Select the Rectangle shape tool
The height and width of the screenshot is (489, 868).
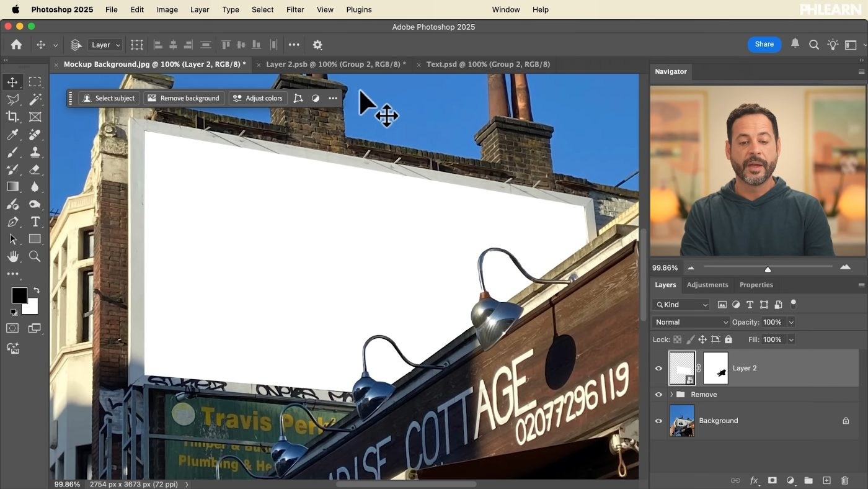coord(35,239)
